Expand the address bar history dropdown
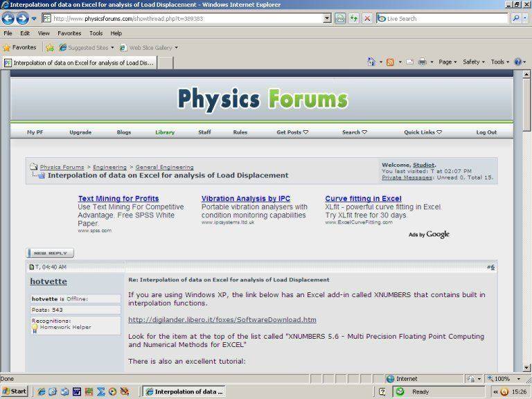 tap(327, 18)
